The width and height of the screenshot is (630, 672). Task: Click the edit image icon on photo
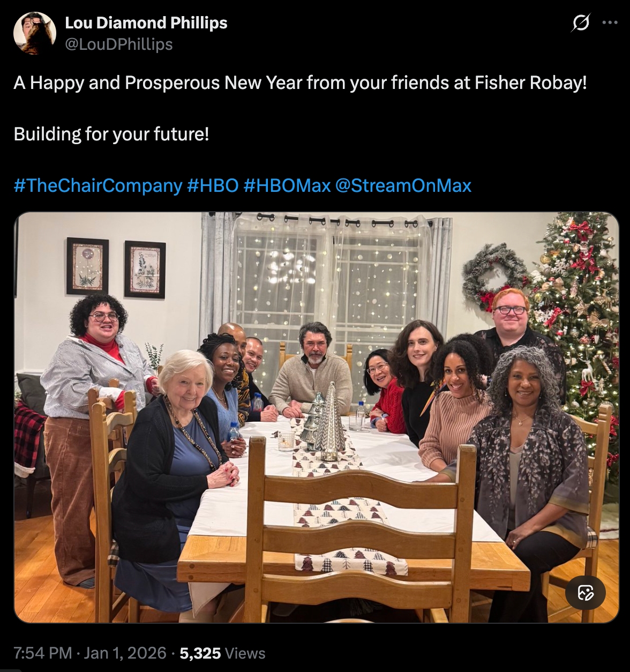coord(586,593)
